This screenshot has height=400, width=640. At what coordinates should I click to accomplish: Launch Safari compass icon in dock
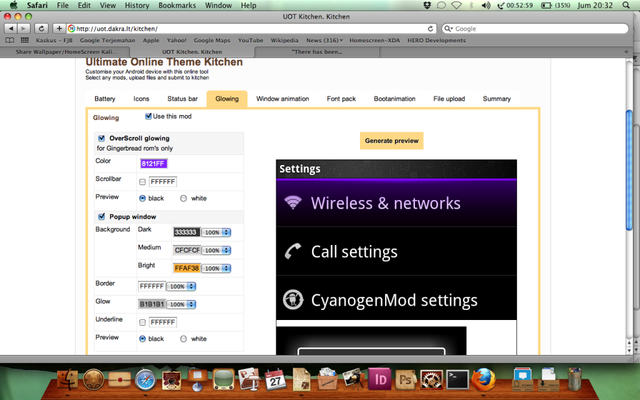pos(145,380)
